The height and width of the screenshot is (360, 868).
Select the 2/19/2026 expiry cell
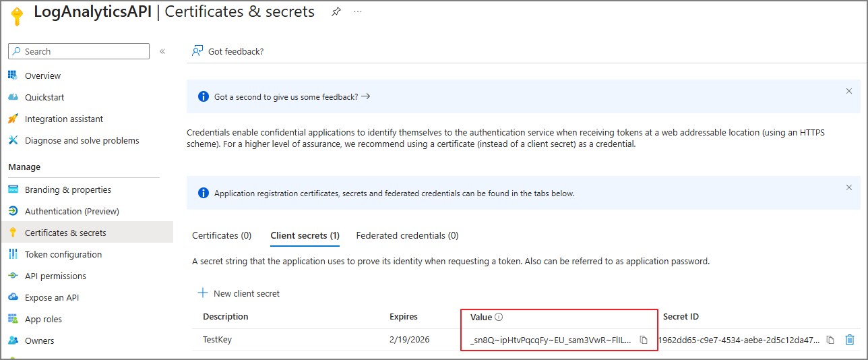tap(409, 340)
